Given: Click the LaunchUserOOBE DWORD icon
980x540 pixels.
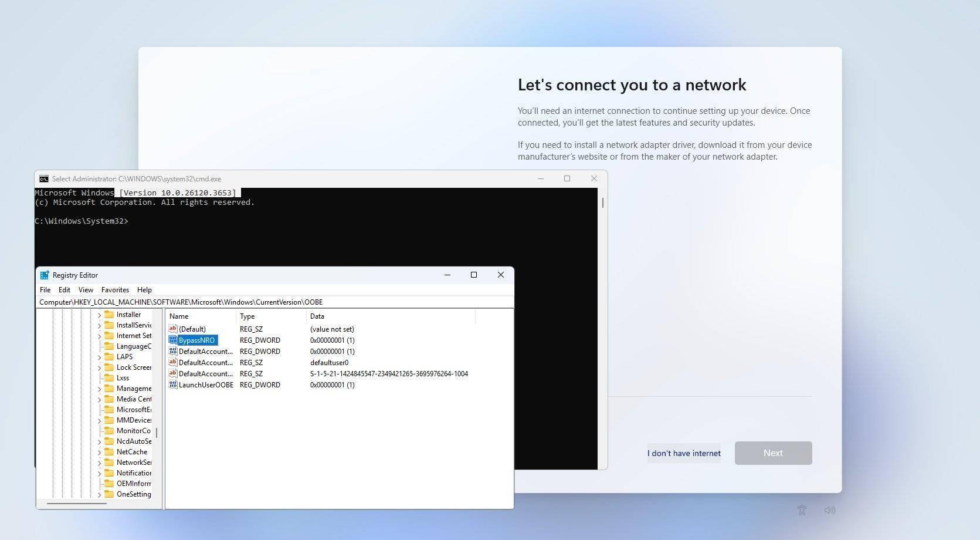Looking at the screenshot, I should (172, 384).
